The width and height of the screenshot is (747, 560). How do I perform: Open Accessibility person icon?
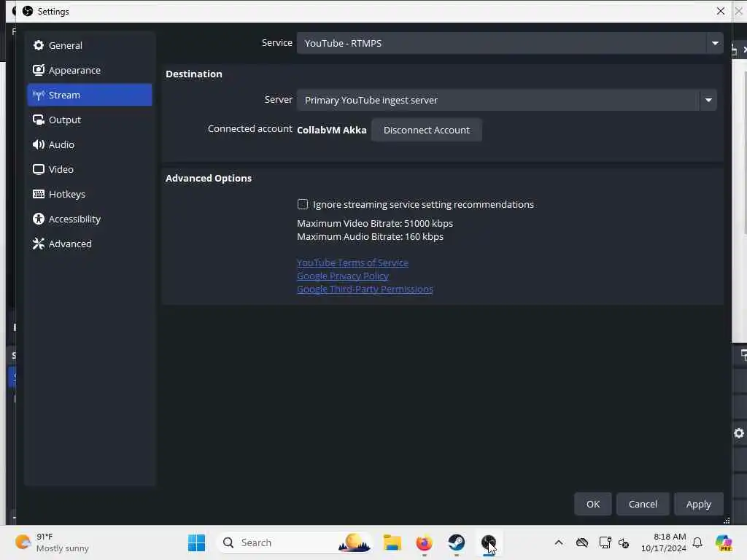click(x=39, y=219)
